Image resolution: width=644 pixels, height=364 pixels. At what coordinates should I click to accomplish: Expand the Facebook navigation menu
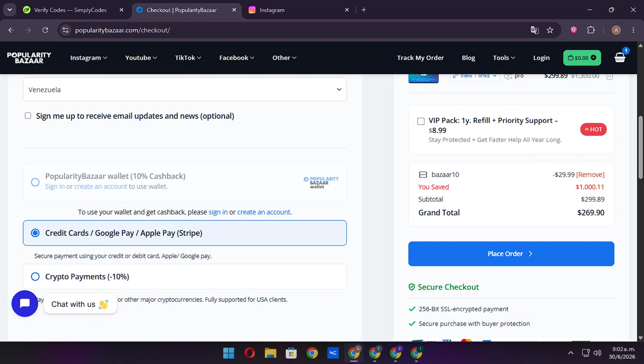coord(237,58)
